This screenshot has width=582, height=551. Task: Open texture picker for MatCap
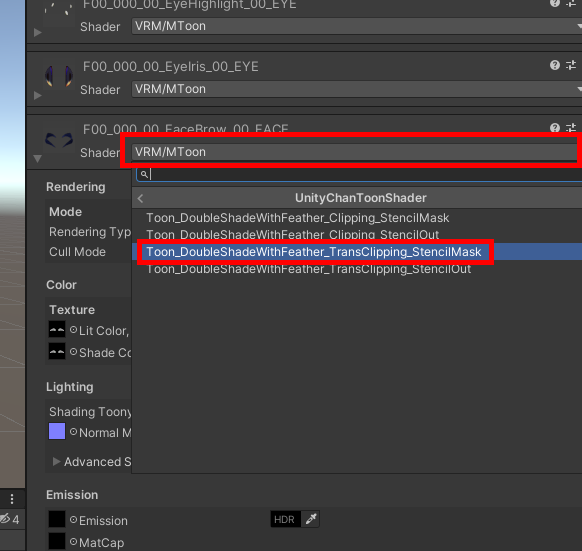click(73, 542)
